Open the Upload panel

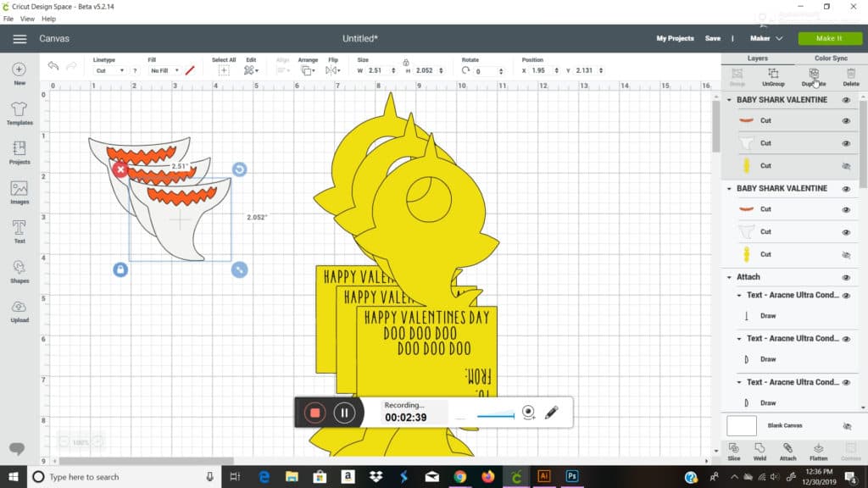pyautogui.click(x=19, y=312)
